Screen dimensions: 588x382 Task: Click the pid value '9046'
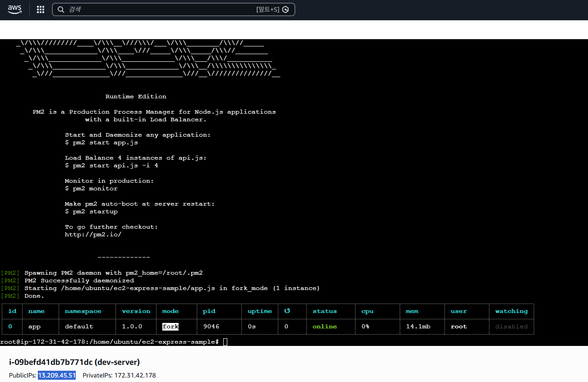point(211,327)
